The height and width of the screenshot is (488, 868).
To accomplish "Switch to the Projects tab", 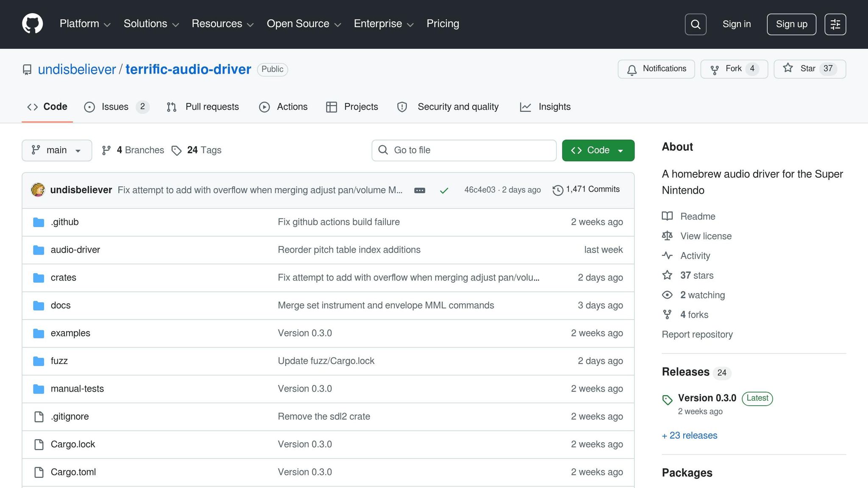I will [352, 107].
